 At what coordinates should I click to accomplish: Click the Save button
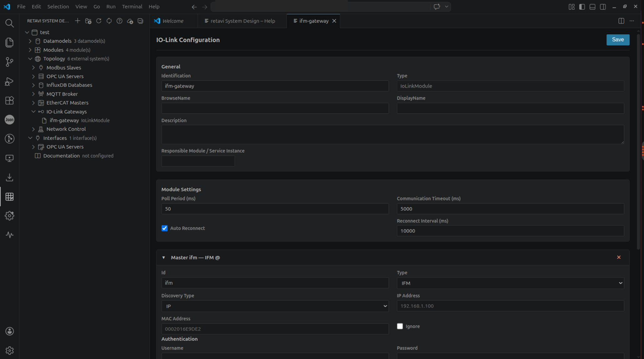618,40
